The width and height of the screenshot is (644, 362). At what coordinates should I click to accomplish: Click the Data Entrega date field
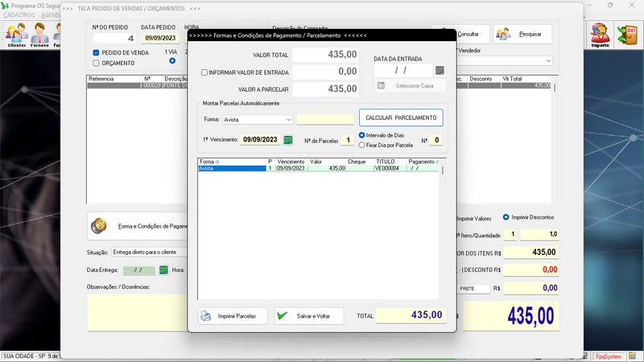pos(138,270)
